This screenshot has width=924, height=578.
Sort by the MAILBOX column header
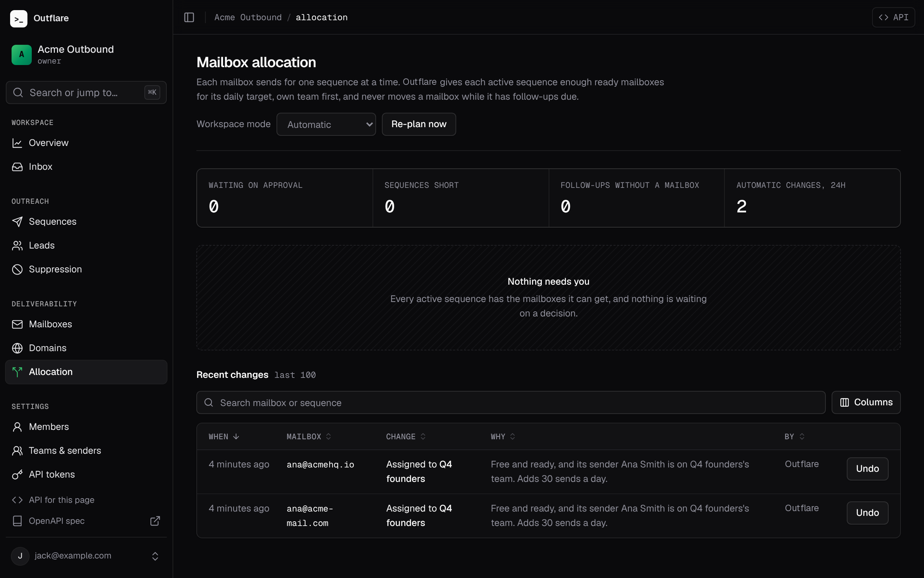tap(309, 436)
